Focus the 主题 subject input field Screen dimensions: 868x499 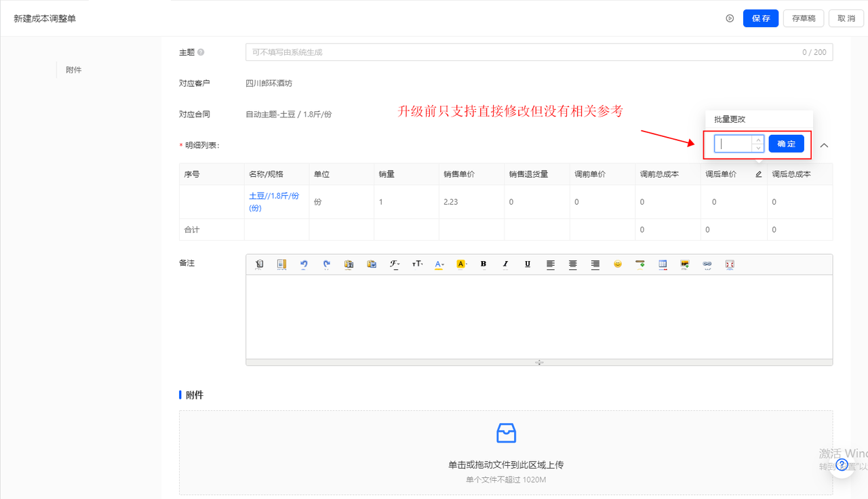point(539,52)
